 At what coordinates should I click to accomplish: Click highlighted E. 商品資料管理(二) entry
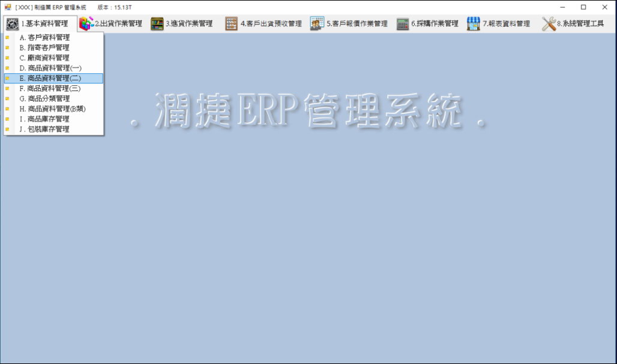click(50, 78)
